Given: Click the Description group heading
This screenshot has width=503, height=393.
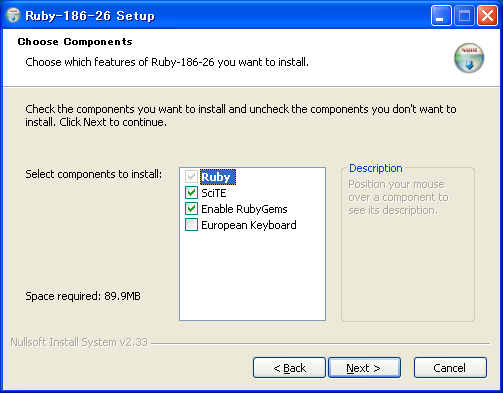Looking at the screenshot, I should tap(376, 168).
